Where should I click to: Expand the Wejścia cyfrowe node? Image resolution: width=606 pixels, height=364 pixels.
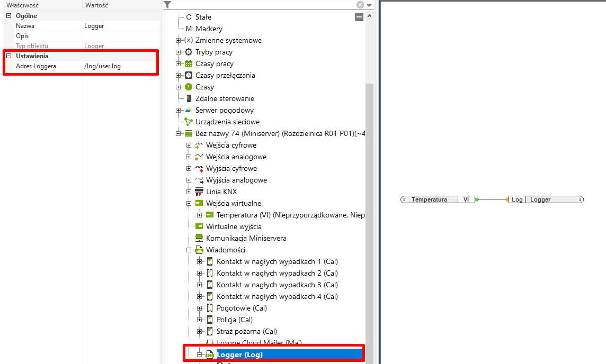tap(189, 145)
